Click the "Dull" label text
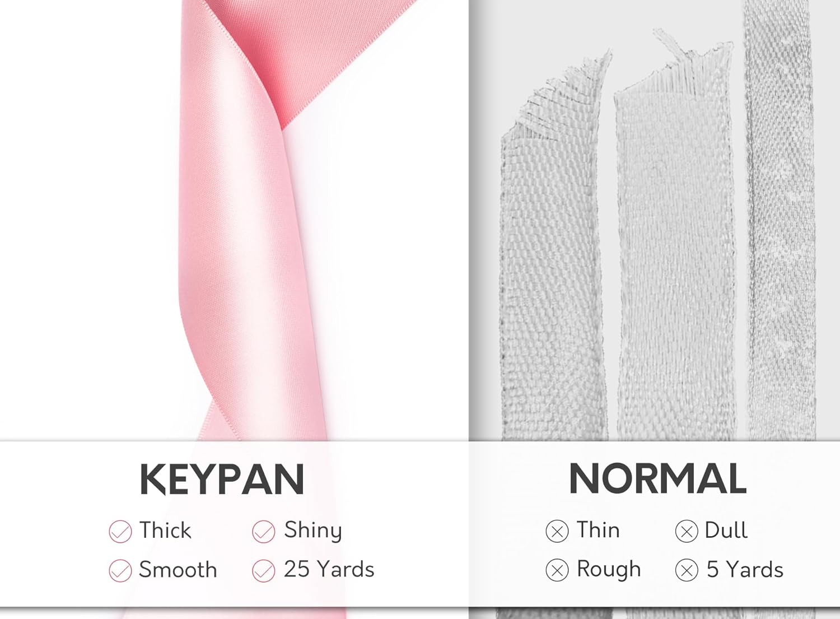840x619 pixels. (x=726, y=530)
